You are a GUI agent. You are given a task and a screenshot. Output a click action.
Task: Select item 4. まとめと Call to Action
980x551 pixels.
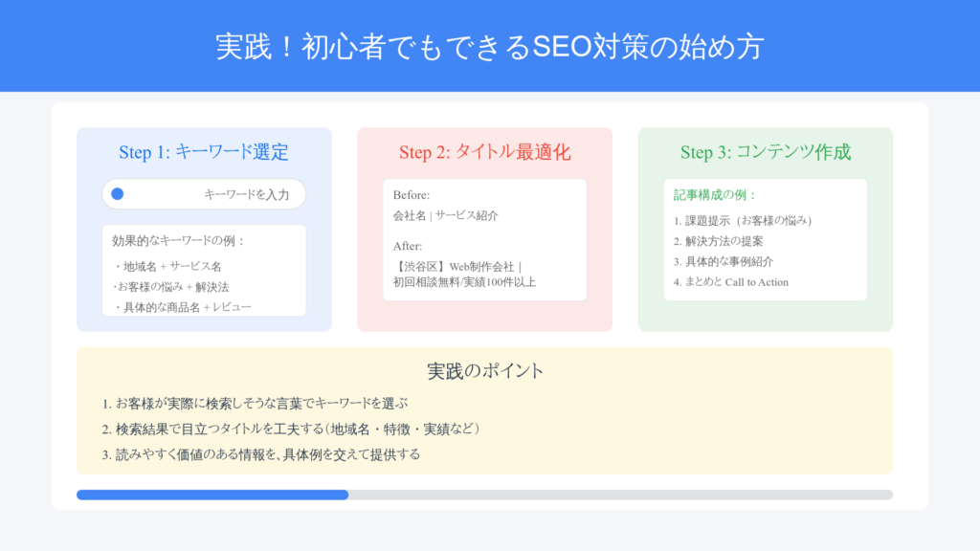pos(730,282)
